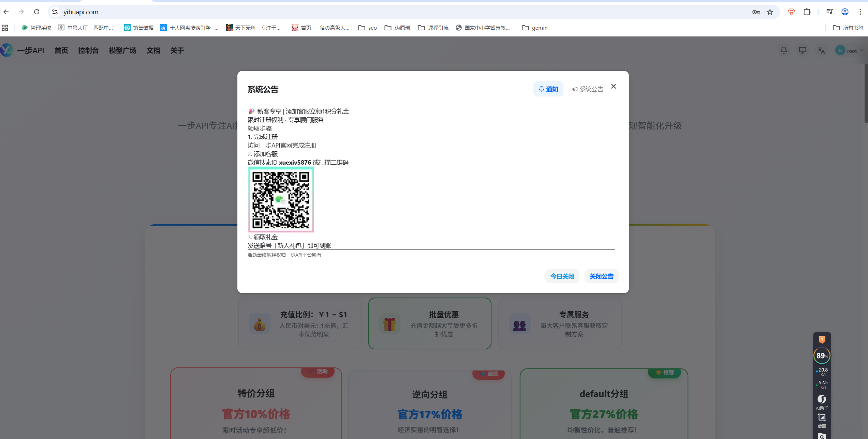Viewport: 868px width, 439px height.
Task: Open the 所有书签 bookmarks folder
Action: click(x=849, y=28)
